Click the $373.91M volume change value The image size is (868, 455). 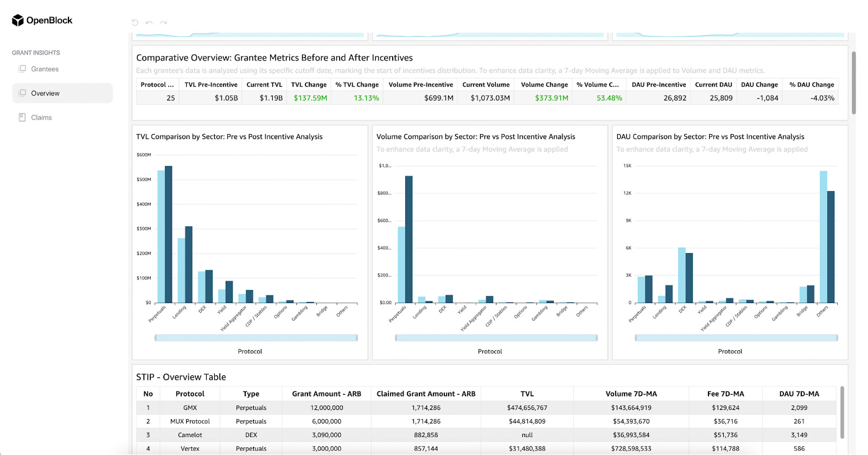[x=552, y=98]
